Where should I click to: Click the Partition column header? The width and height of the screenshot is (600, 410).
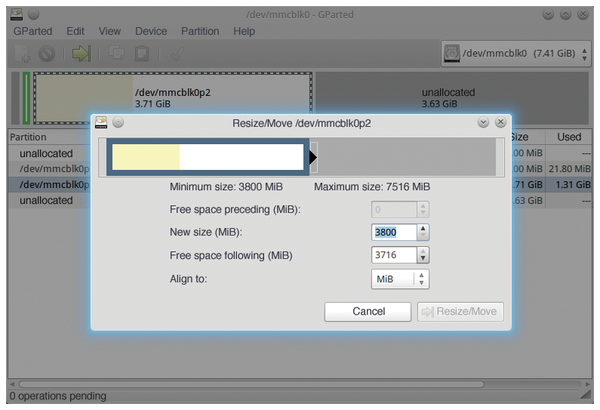point(28,137)
